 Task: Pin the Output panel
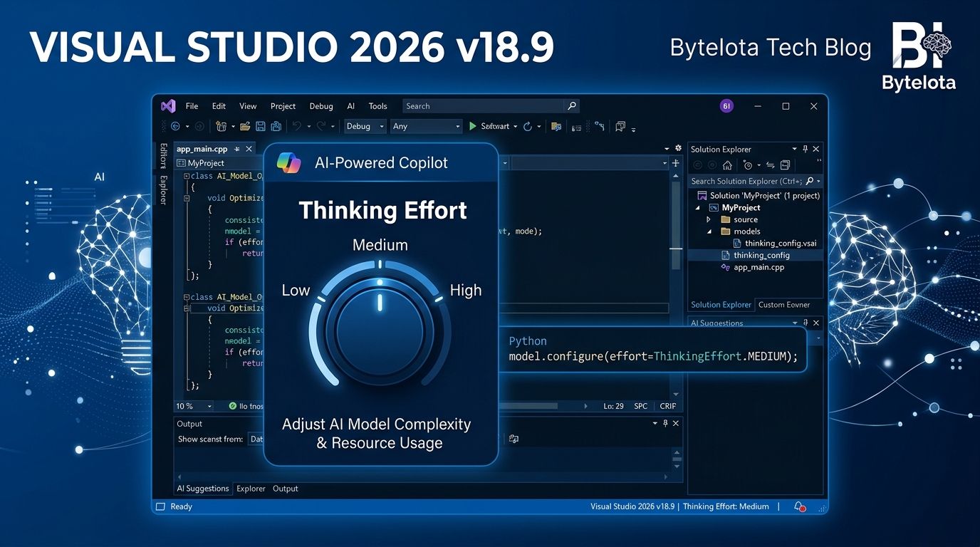click(665, 423)
